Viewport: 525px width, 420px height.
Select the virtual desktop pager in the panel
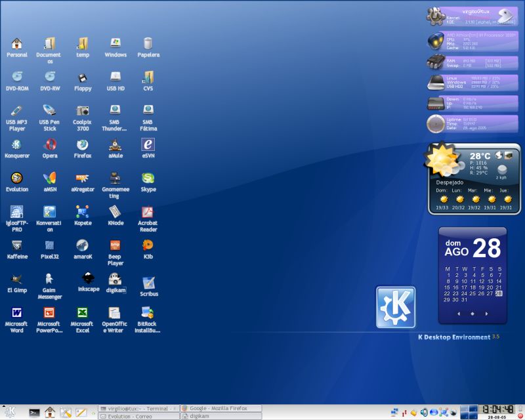[x=469, y=412]
